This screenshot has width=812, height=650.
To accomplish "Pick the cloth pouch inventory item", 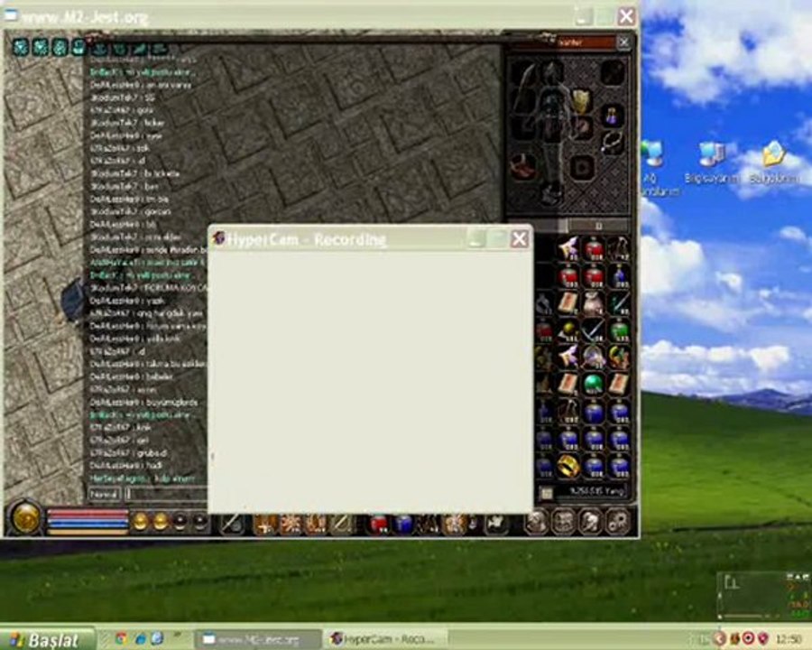I will pos(594,302).
